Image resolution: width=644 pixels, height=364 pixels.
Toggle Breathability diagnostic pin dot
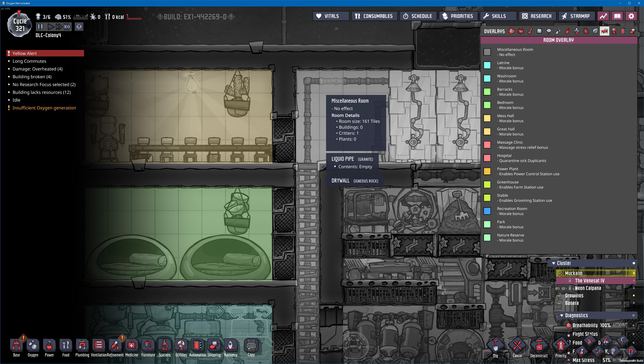click(634, 325)
